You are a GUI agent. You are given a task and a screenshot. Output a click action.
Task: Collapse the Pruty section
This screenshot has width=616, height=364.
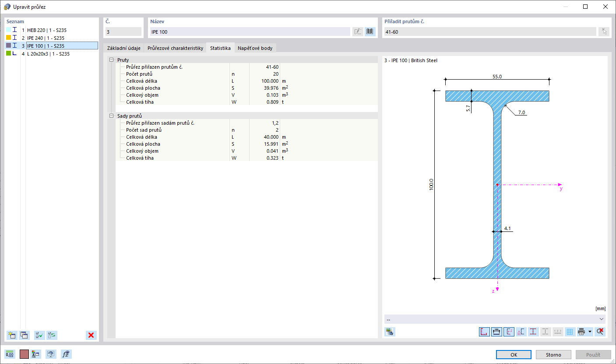[111, 60]
